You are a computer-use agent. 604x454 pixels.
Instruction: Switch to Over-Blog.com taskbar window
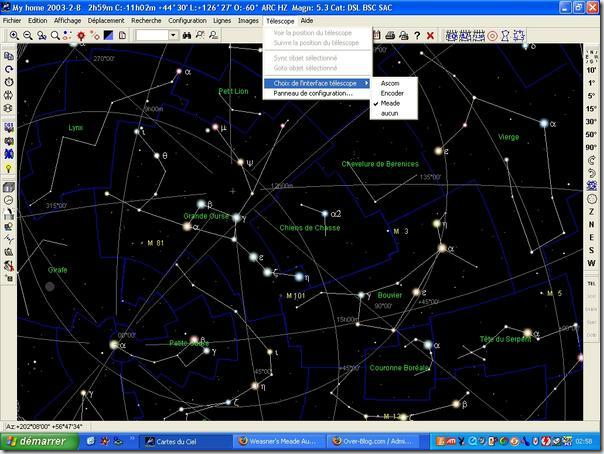[x=373, y=441]
